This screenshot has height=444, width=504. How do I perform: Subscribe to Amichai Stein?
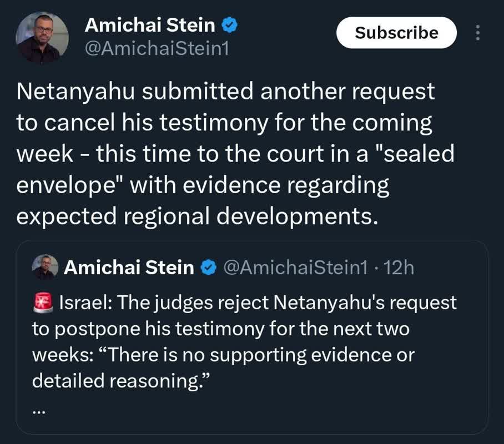[396, 33]
